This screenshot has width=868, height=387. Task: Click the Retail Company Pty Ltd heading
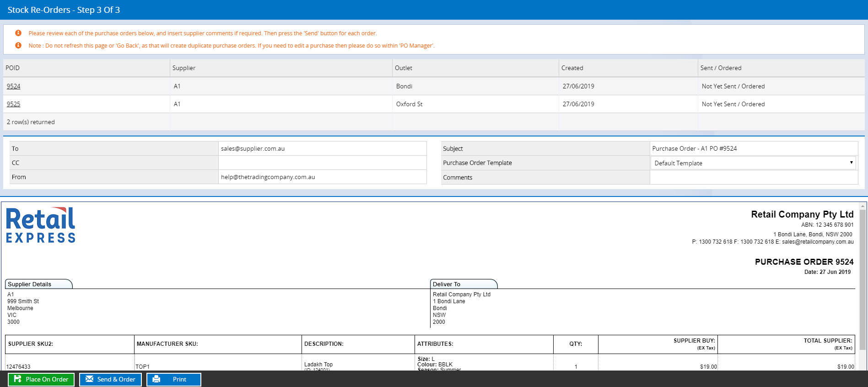click(802, 214)
